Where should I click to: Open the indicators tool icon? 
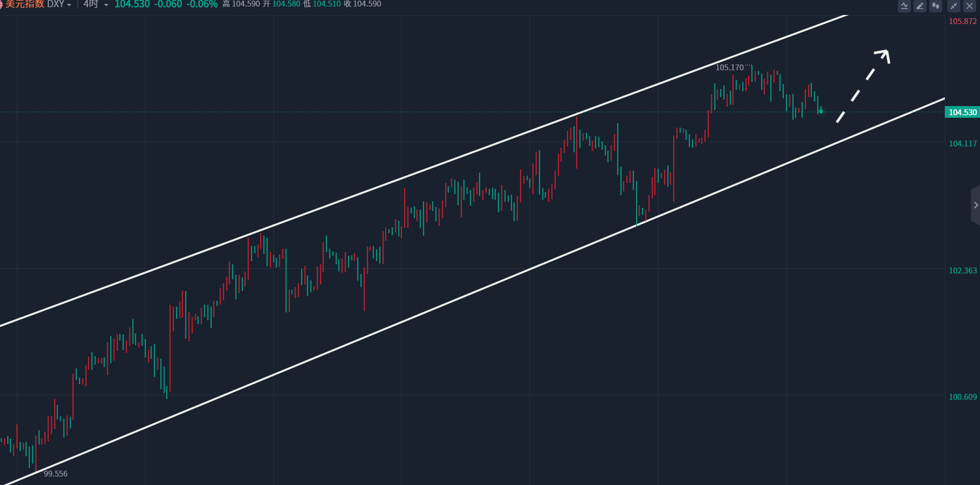904,6
